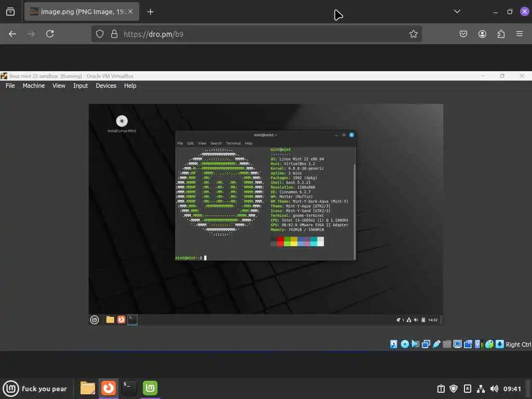This screenshot has width=532, height=399.
Task: Save page to Pocket
Action: pos(463,34)
